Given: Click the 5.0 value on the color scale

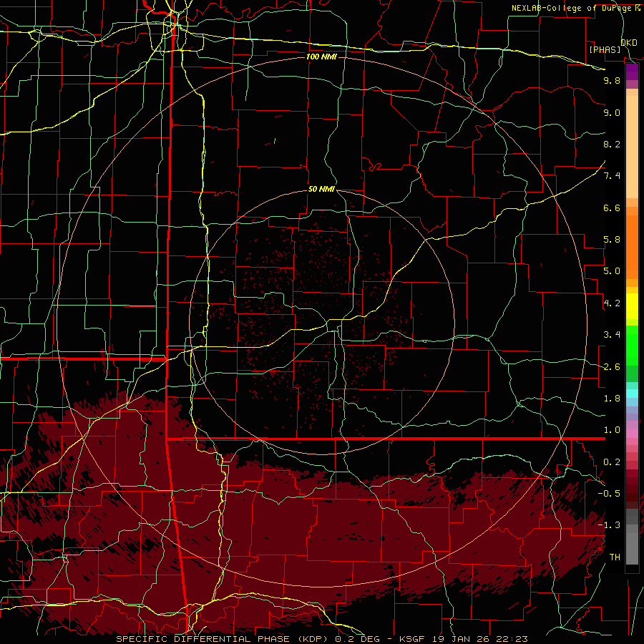Looking at the screenshot, I should 612,271.
